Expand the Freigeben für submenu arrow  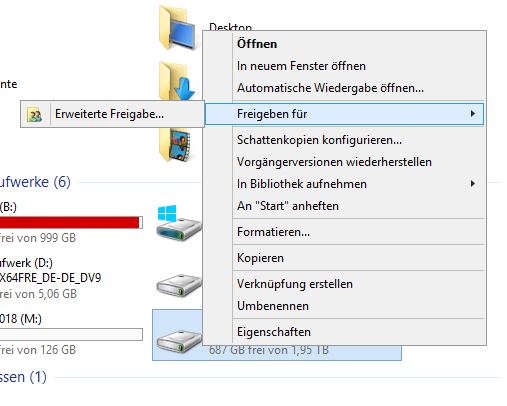[473, 114]
